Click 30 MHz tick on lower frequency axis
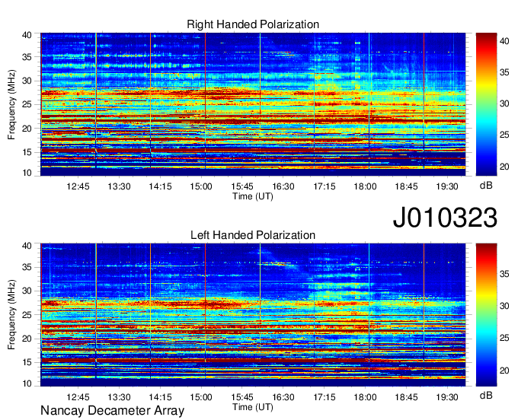The width and height of the screenshot is (518, 420). coord(27,291)
